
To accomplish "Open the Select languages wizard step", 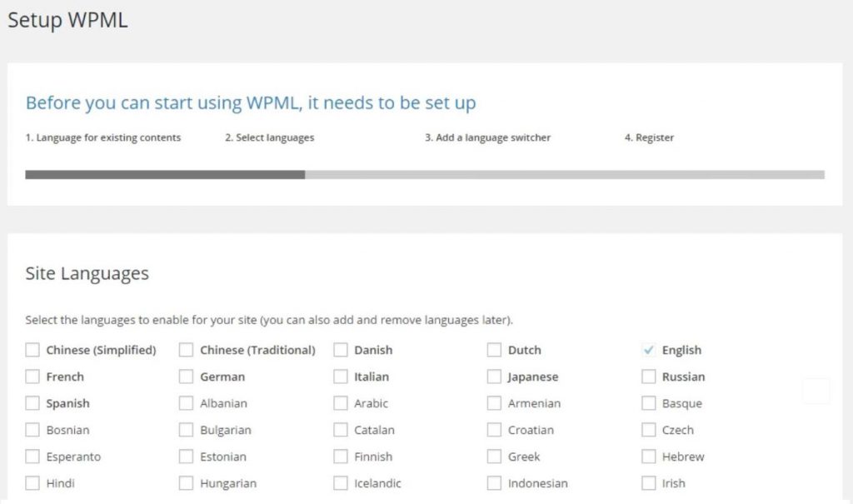I will click(268, 137).
